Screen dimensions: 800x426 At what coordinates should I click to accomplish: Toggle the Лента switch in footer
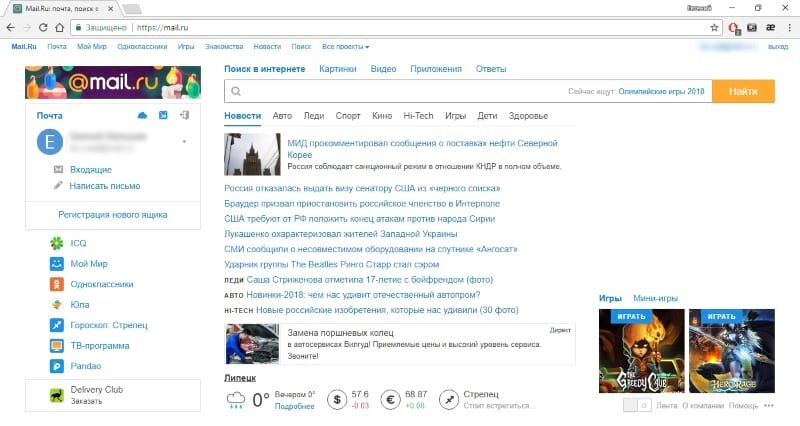tap(637, 406)
